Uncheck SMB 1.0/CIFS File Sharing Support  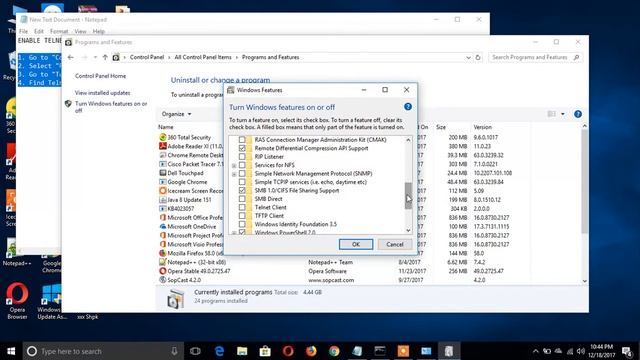pyautogui.click(x=242, y=190)
